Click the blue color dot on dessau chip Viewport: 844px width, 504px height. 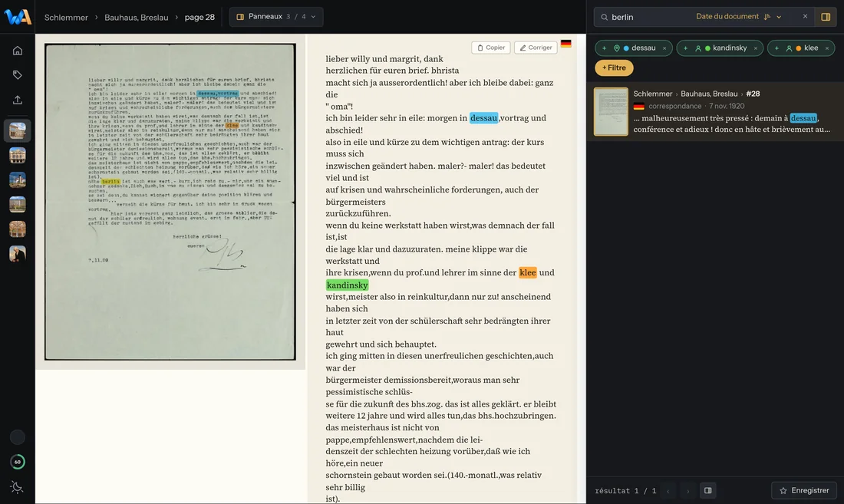click(x=626, y=48)
